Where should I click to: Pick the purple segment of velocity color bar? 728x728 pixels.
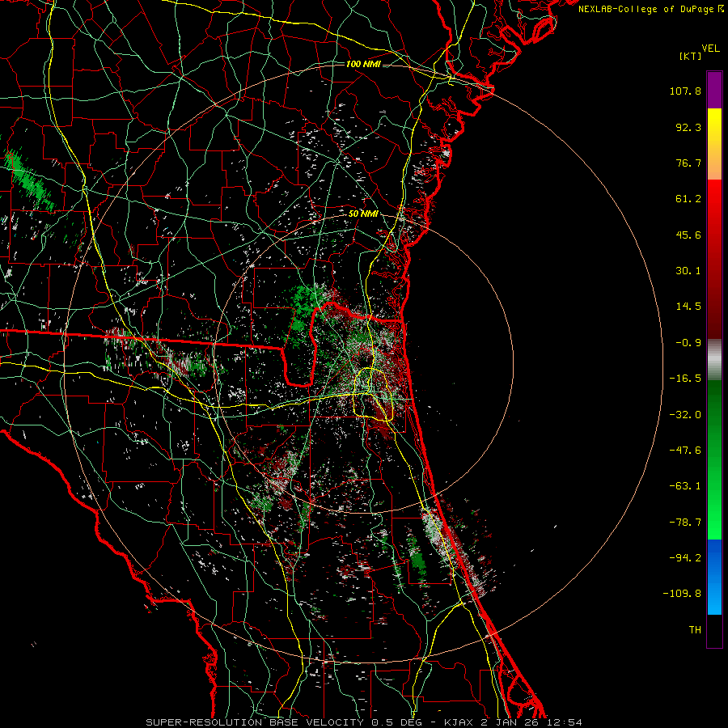point(714,91)
